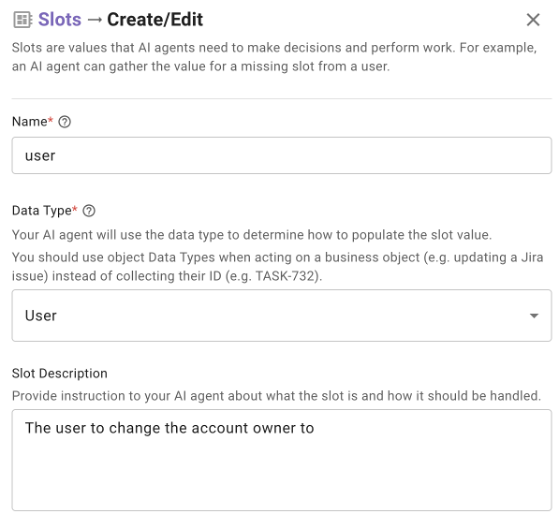Click the Slot Description label
Screen dimensions: 560x514
[x=60, y=373]
